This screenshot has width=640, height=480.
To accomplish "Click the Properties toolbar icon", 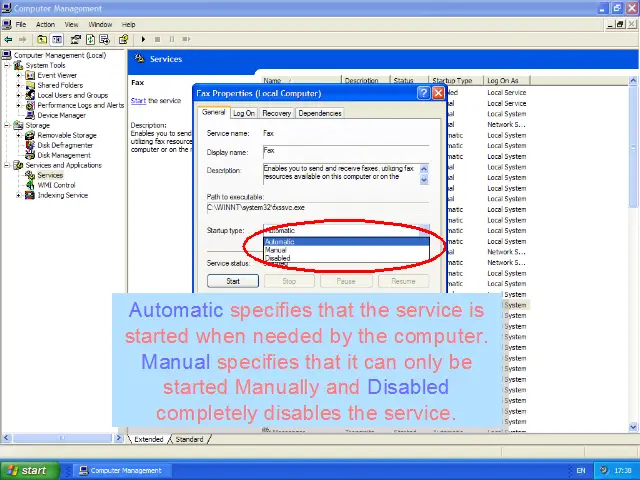I will tap(76, 39).
